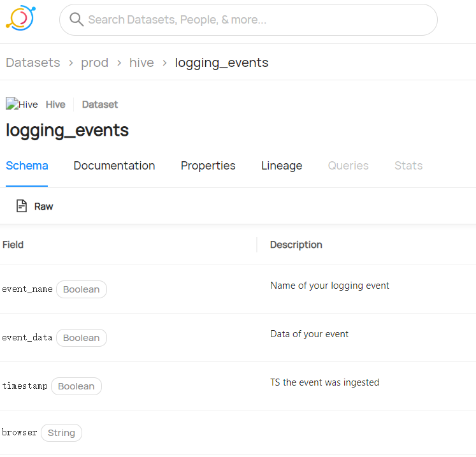Click 'TS the event was ingested' description
476x457 pixels.
point(324,382)
